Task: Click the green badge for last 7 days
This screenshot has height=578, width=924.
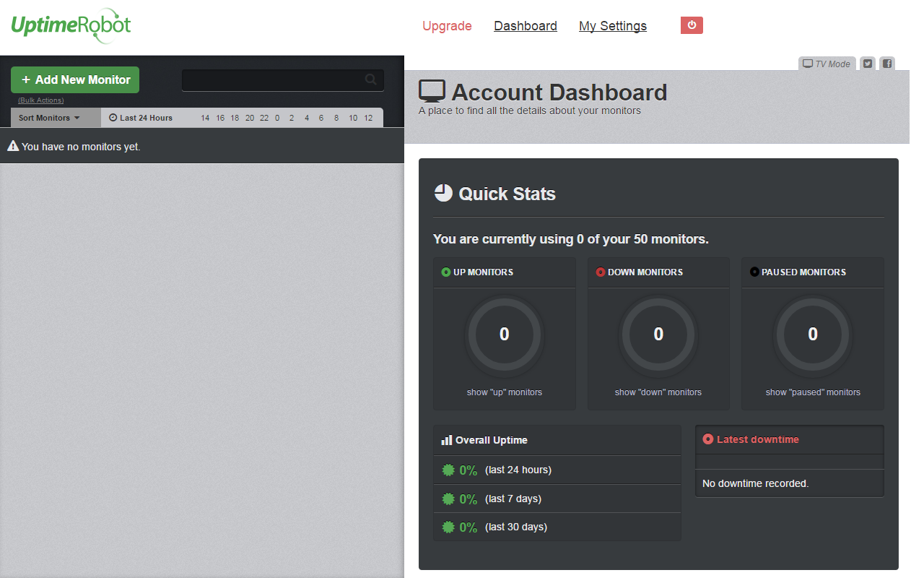Action: [x=448, y=499]
